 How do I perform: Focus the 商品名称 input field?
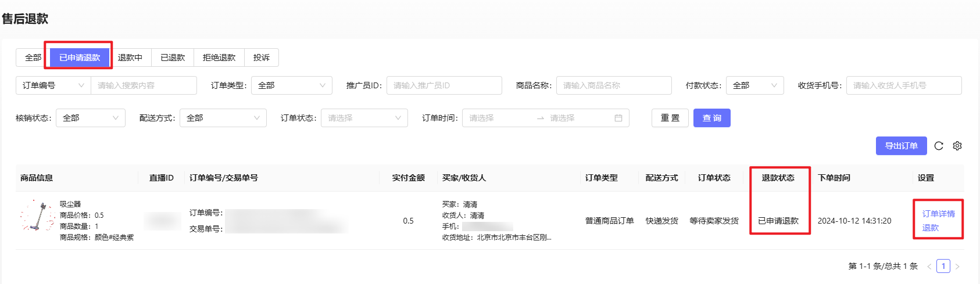[613, 85]
